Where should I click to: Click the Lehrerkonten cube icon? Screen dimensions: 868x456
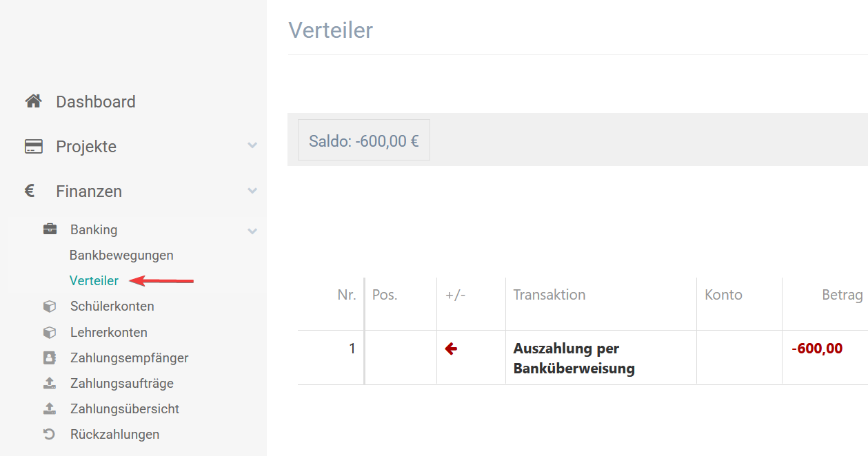tap(50, 332)
